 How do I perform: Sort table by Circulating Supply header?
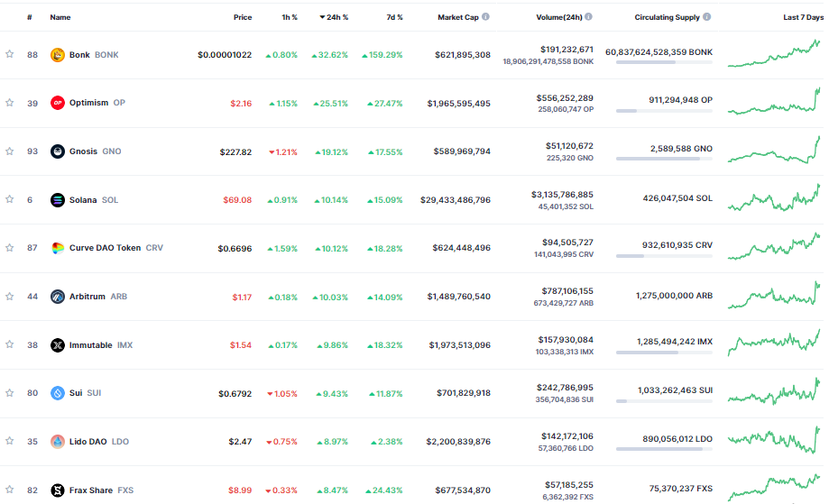pyautogui.click(x=667, y=17)
